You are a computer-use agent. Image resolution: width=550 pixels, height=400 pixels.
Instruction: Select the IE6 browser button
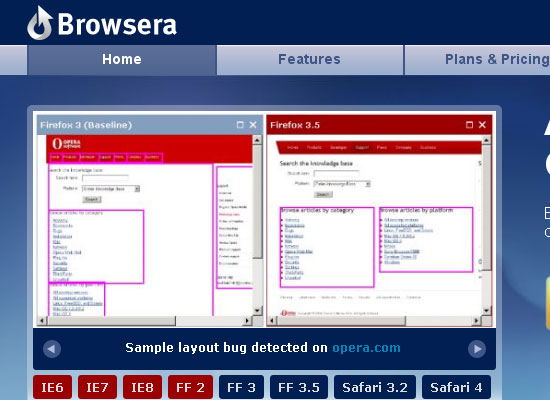coord(53,387)
